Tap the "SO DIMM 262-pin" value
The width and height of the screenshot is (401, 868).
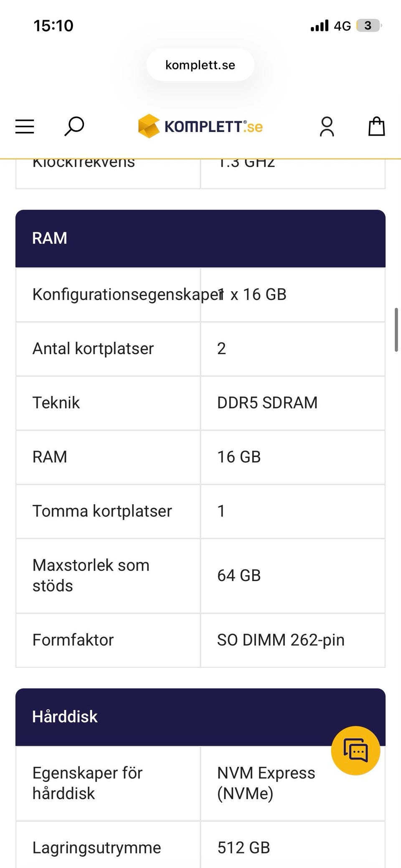click(281, 640)
